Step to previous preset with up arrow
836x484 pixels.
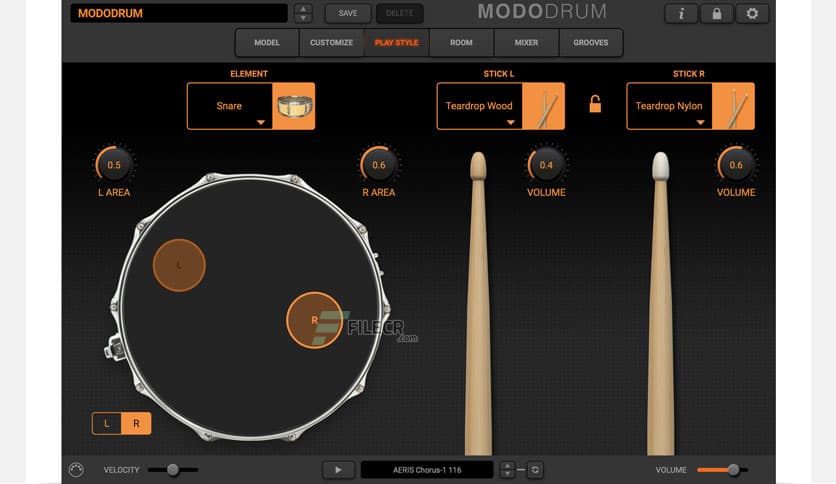click(x=303, y=9)
